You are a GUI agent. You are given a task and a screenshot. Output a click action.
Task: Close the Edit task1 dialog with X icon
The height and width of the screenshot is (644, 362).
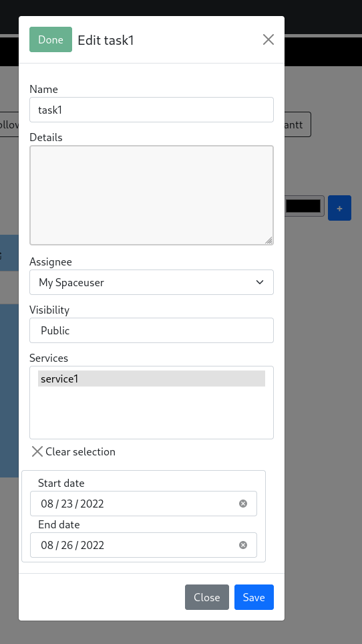[x=268, y=39]
